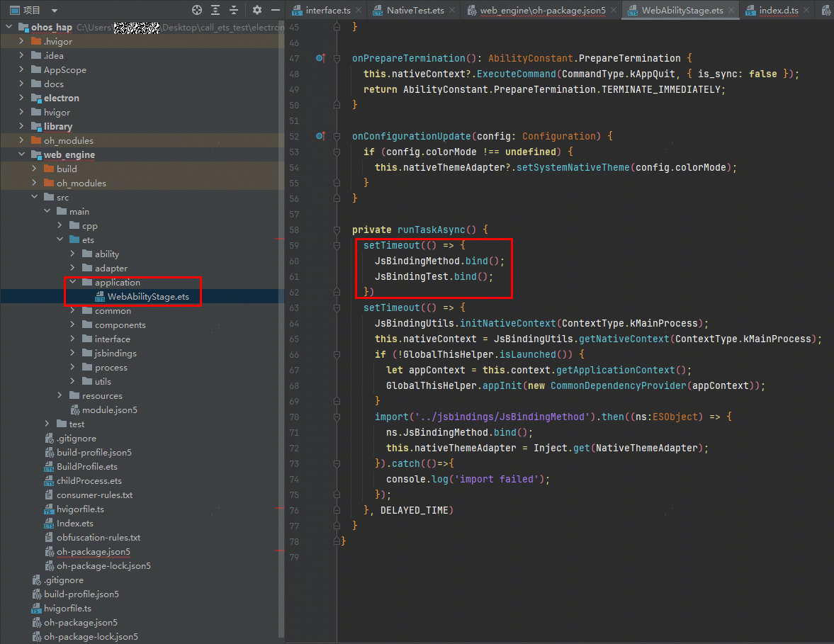Screen dimensions: 834x644
Task: Expand the jsbindings folder
Action: [x=72, y=353]
